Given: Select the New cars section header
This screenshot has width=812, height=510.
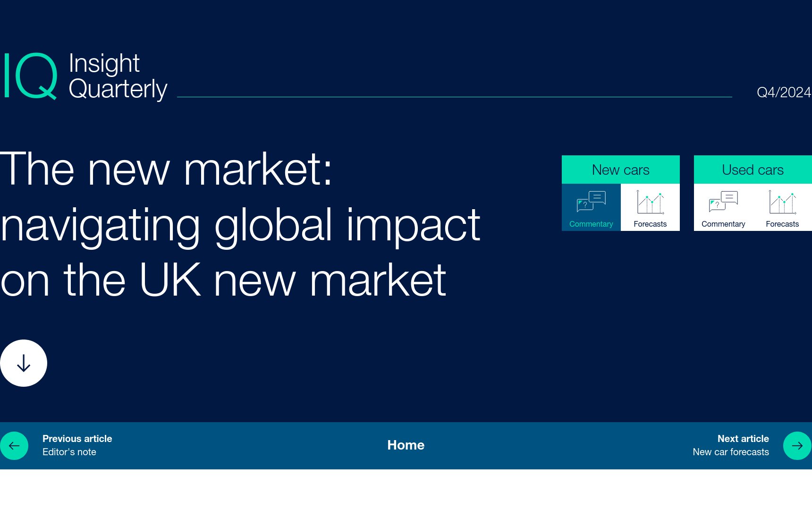Looking at the screenshot, I should click(x=620, y=170).
